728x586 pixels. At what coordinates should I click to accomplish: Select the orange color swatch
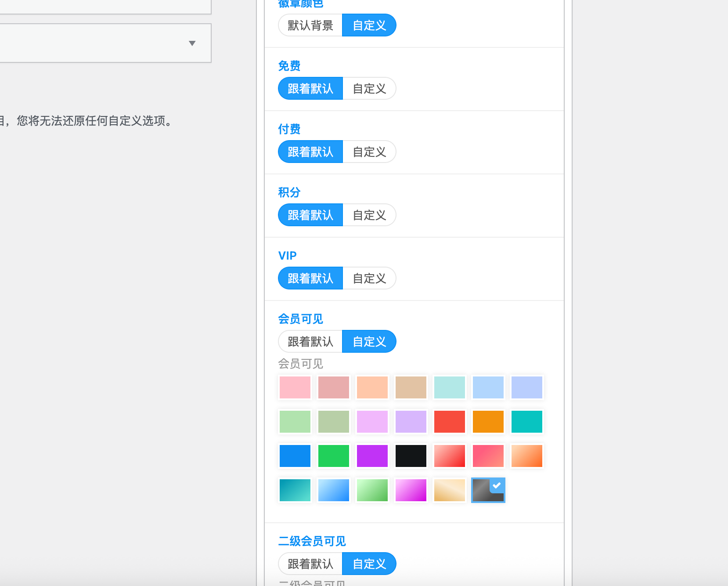488,421
